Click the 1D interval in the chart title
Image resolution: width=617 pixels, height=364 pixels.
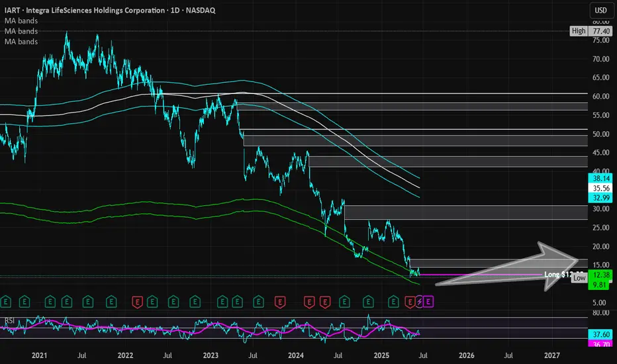pos(175,10)
